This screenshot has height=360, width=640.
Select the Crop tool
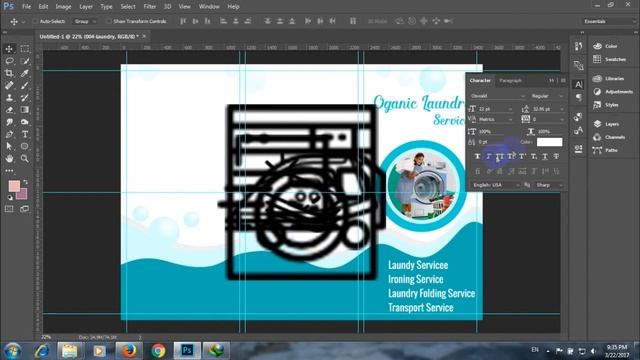coord(9,73)
